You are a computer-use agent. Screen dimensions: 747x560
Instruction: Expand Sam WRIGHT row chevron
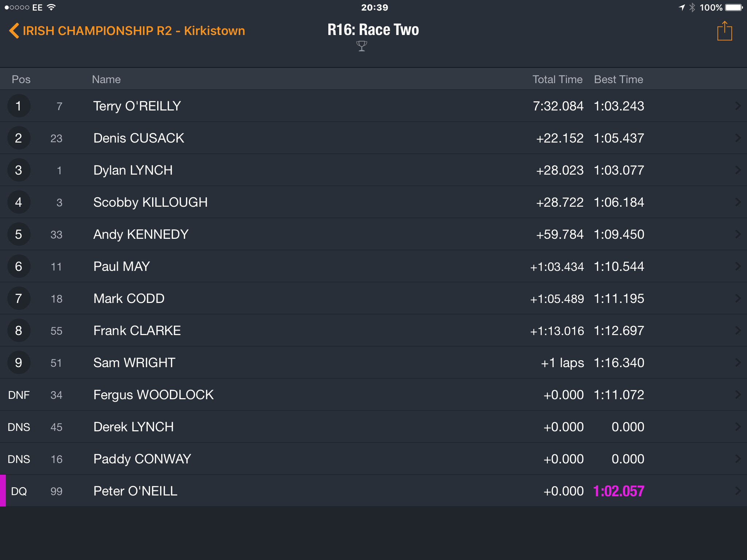click(738, 362)
